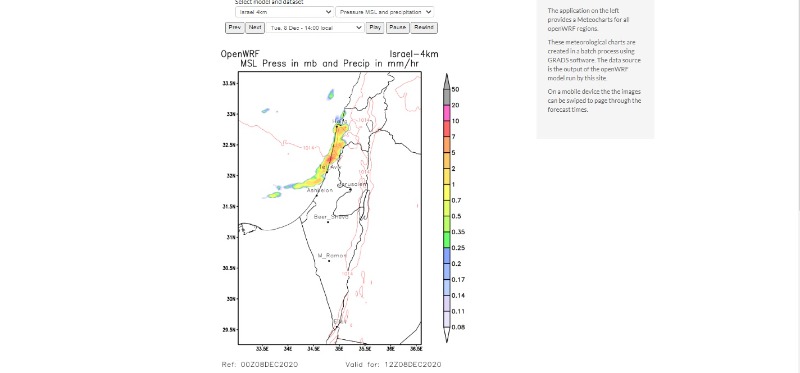The height and width of the screenshot is (373, 800).
Task: Start the animation with the Play button
Action: pyautogui.click(x=375, y=28)
